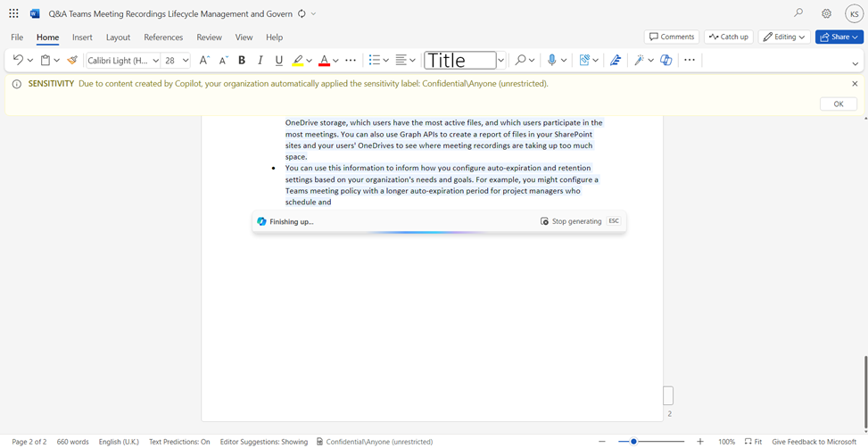
Task: Click the Undo arrow icon
Action: point(18,60)
